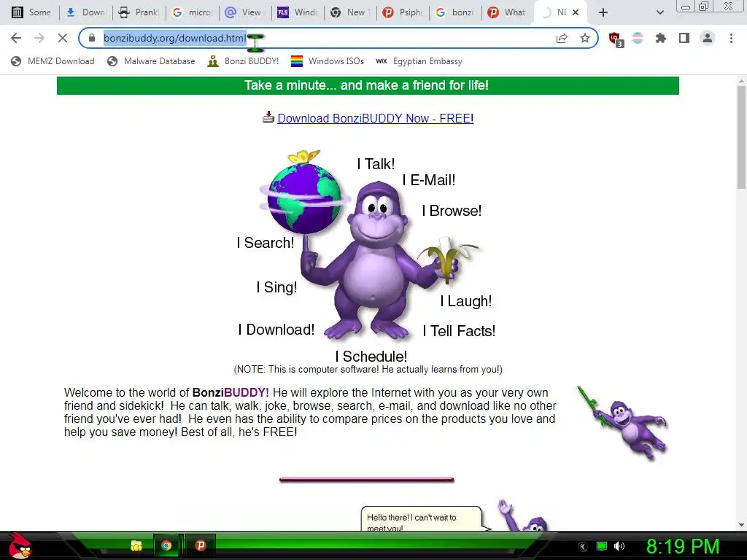The image size is (747, 560).
Task: Click the striped flag extension icon
Action: pyautogui.click(x=638, y=38)
